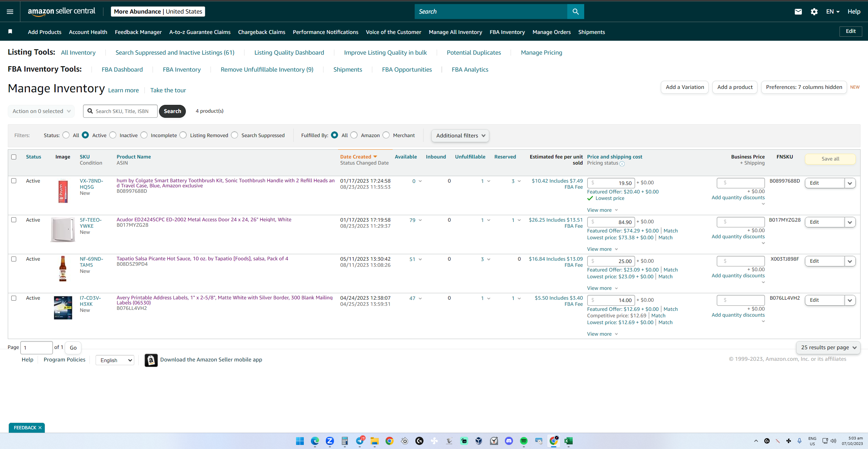Click Take the tour link
Viewport: 868px width, 449px height.
click(168, 90)
